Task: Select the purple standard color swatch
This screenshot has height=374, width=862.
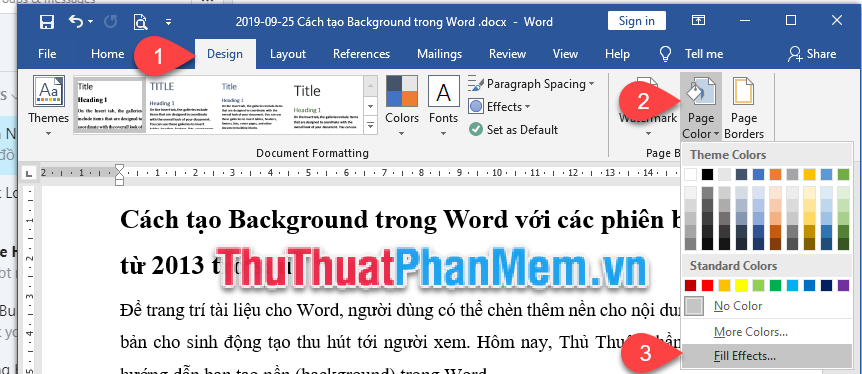Action: pos(843,285)
